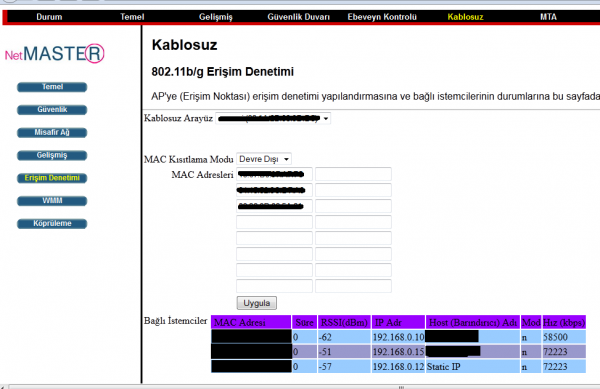
Task: Click last MAC address field in right column
Action: 353,286
